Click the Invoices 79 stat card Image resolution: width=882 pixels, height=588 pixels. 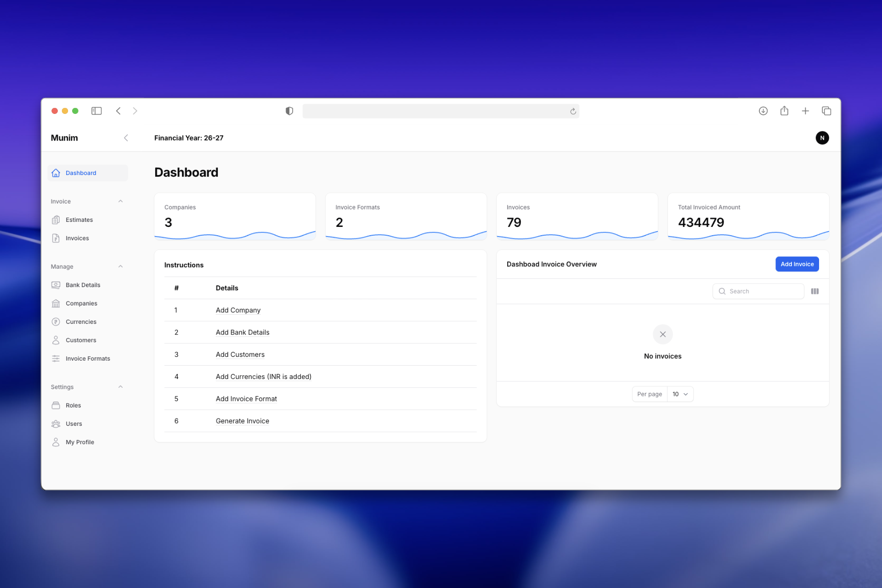click(x=577, y=216)
